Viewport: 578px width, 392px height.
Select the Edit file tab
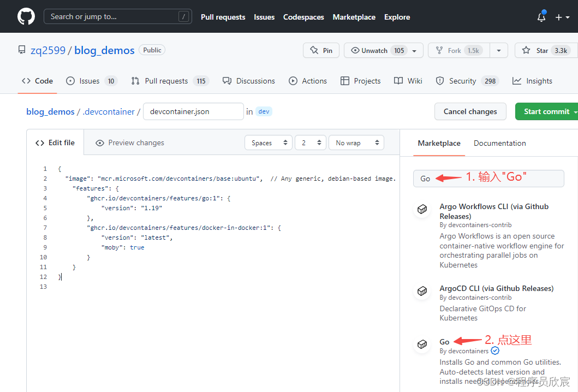pyautogui.click(x=55, y=142)
